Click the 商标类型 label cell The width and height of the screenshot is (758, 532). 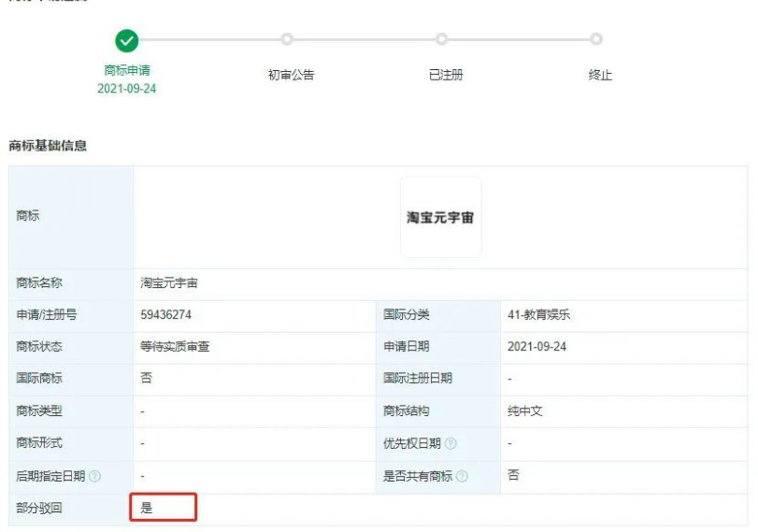pos(71,412)
